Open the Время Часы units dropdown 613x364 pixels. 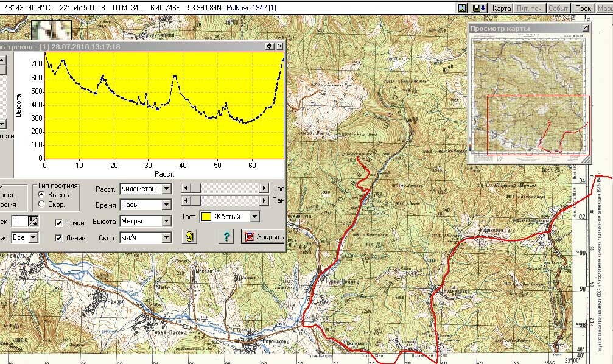click(166, 205)
